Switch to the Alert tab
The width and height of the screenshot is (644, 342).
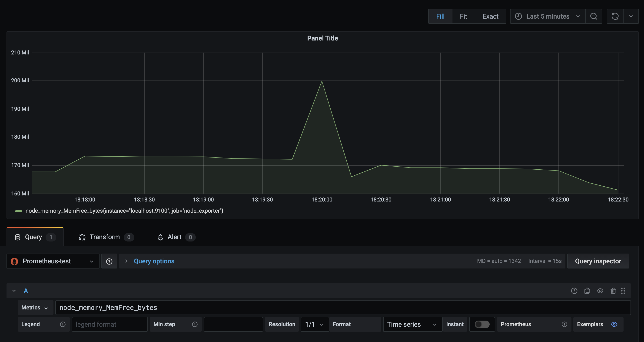[x=174, y=237]
